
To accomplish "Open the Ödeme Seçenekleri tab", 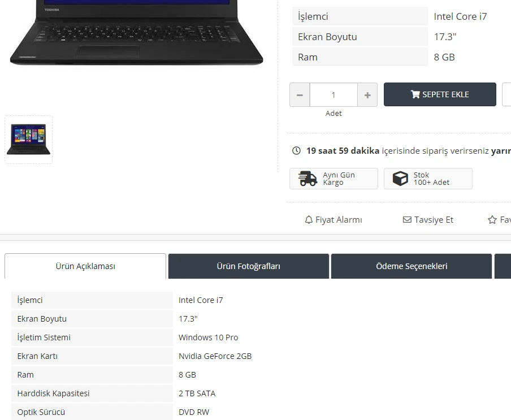I will 412,266.
